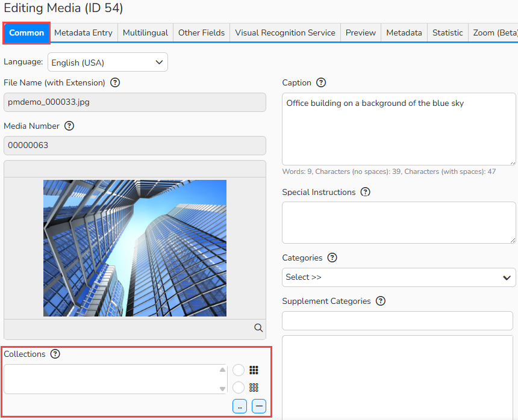The image size is (518, 420).
Task: Click the Media Number field 00000063
Action: [x=135, y=146]
